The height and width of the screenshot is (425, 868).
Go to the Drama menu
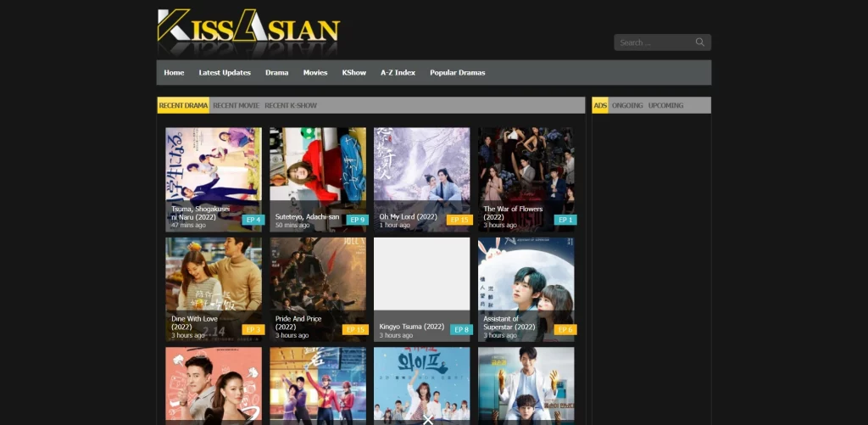pos(277,73)
